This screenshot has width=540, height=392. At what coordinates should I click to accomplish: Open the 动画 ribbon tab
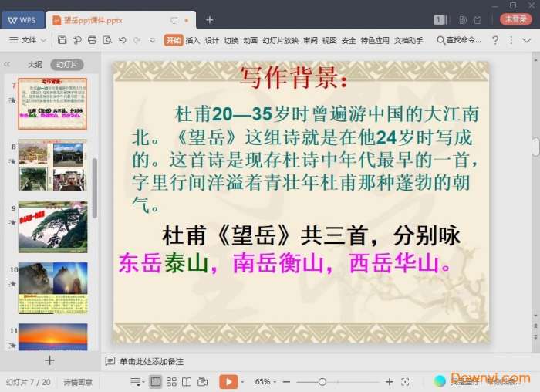point(251,40)
